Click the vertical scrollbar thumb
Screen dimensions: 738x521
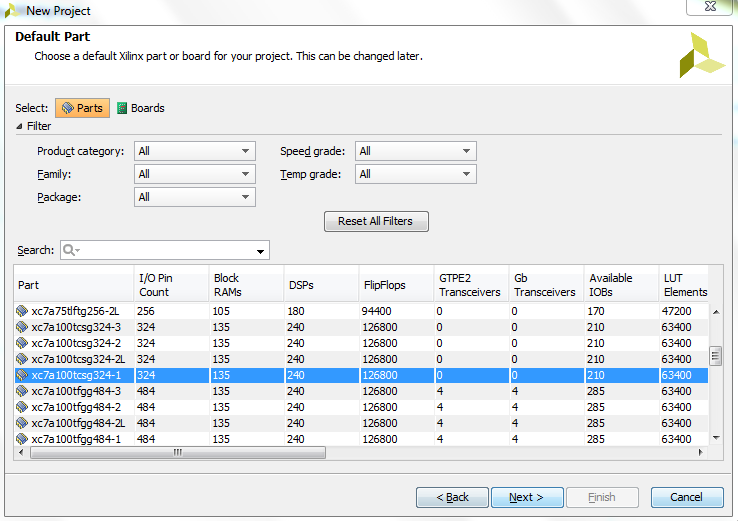tap(715, 356)
